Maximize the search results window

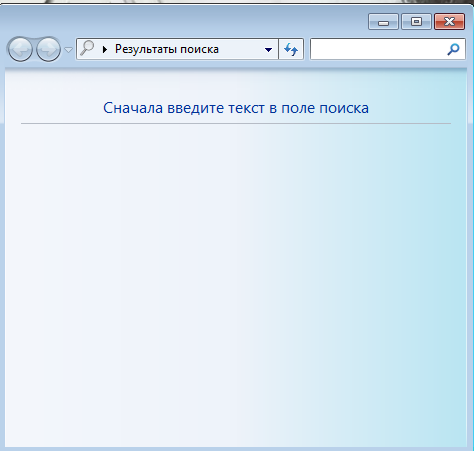coord(416,22)
